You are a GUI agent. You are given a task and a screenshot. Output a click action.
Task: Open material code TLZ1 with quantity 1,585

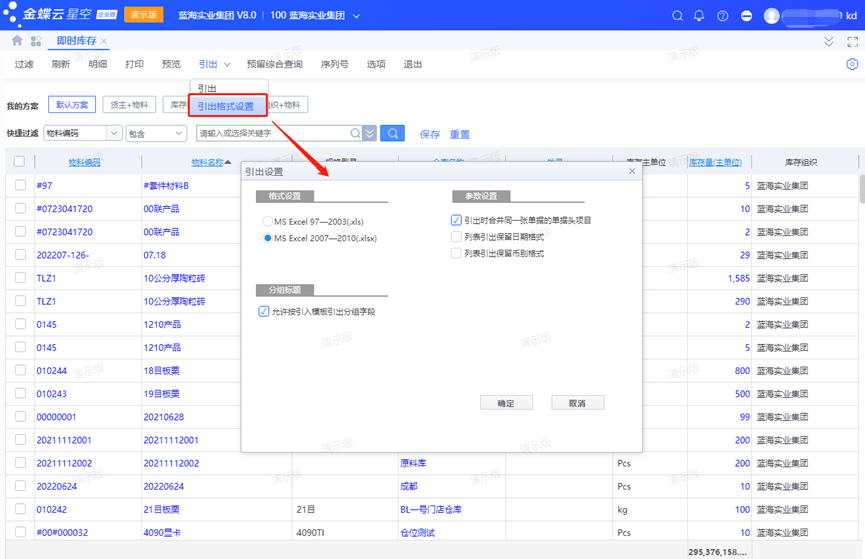[46, 278]
